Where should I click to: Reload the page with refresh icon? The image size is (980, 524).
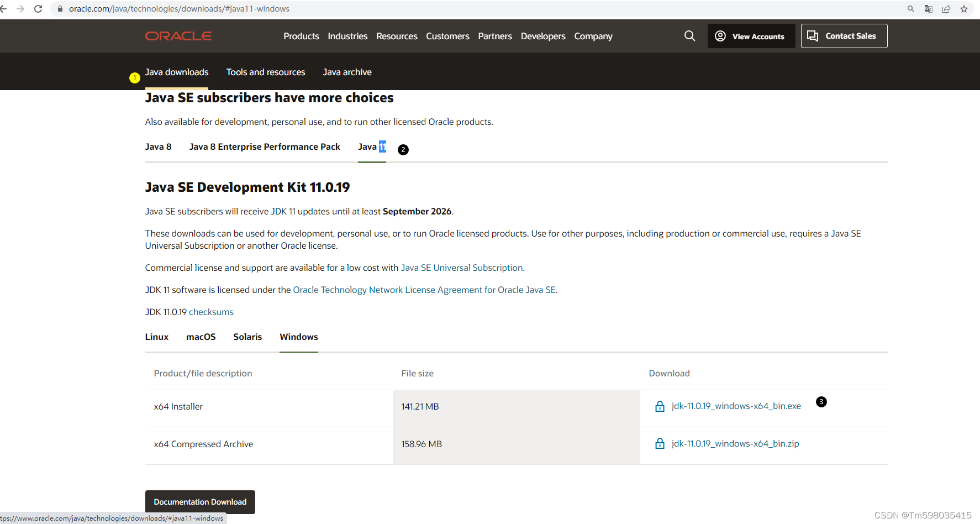[38, 9]
